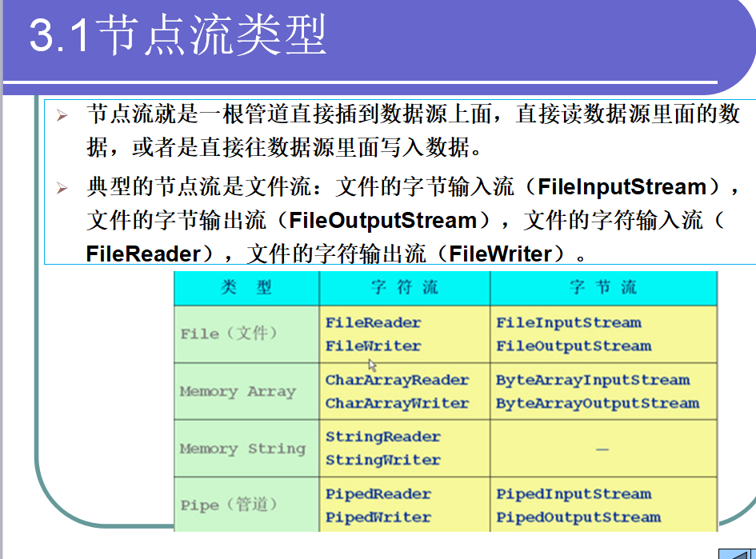756x559 pixels.
Task: Click "PipedWriter" in the table
Action: (378, 517)
